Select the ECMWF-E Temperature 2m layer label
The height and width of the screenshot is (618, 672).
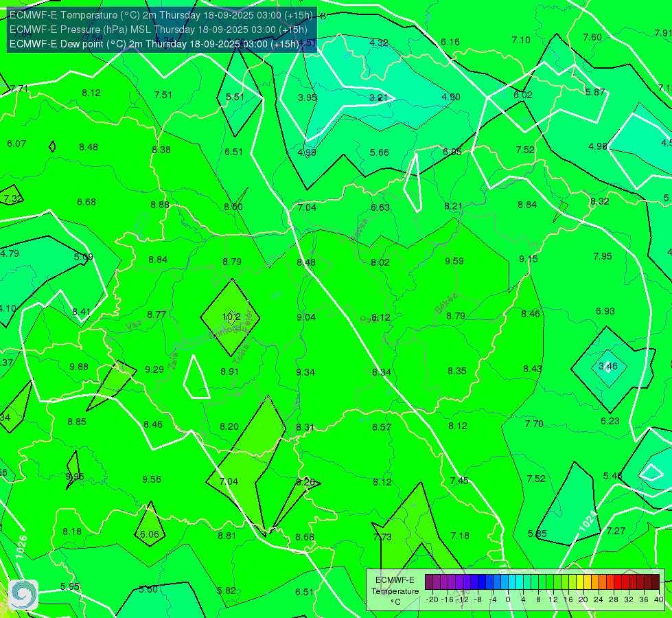tap(161, 15)
